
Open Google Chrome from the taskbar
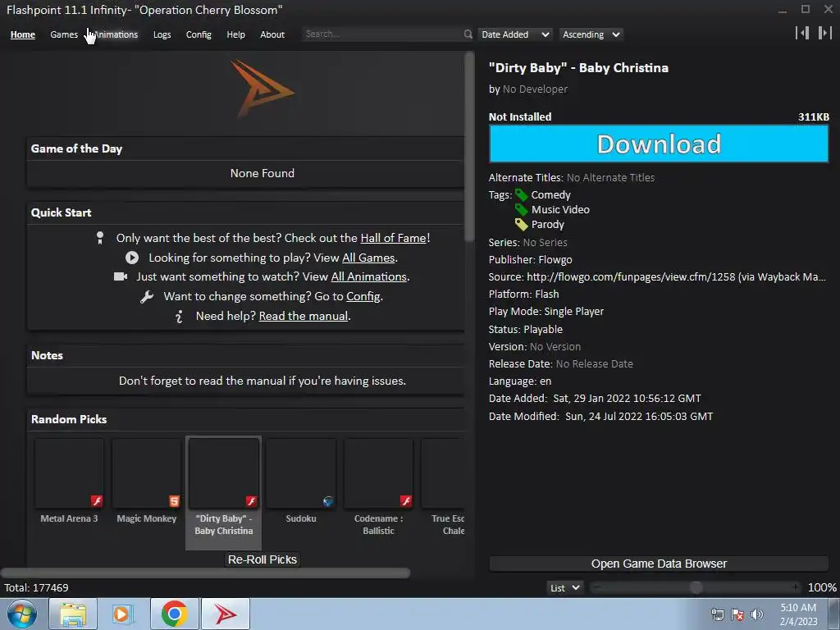174,614
